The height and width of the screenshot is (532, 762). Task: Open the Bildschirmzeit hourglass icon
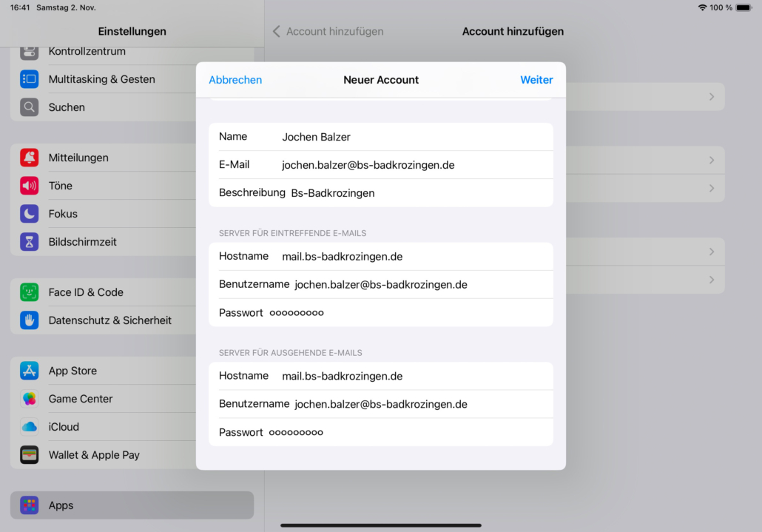point(30,242)
